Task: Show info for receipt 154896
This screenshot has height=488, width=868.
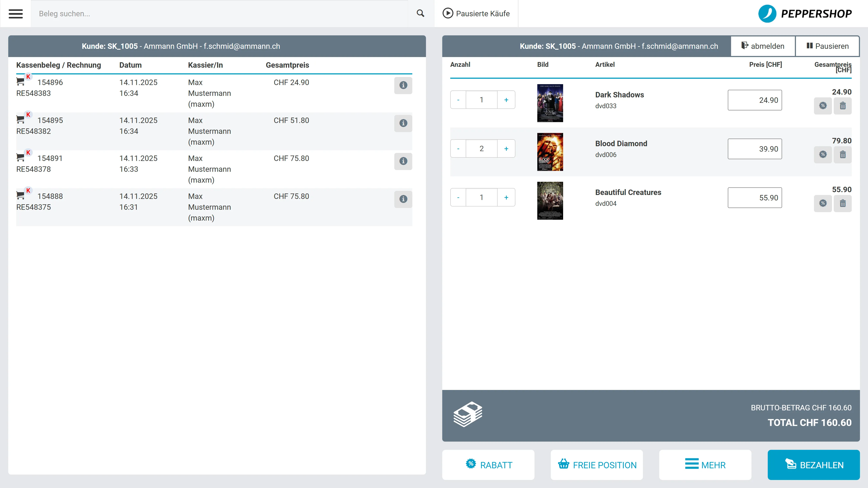Action: coord(403,85)
